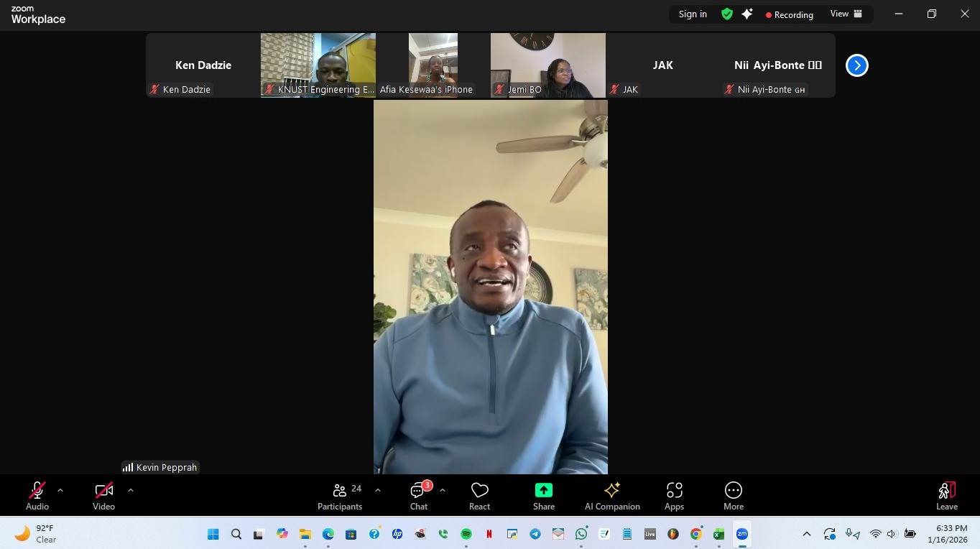
Task: Click the Sign in button
Action: pyautogui.click(x=693, y=14)
